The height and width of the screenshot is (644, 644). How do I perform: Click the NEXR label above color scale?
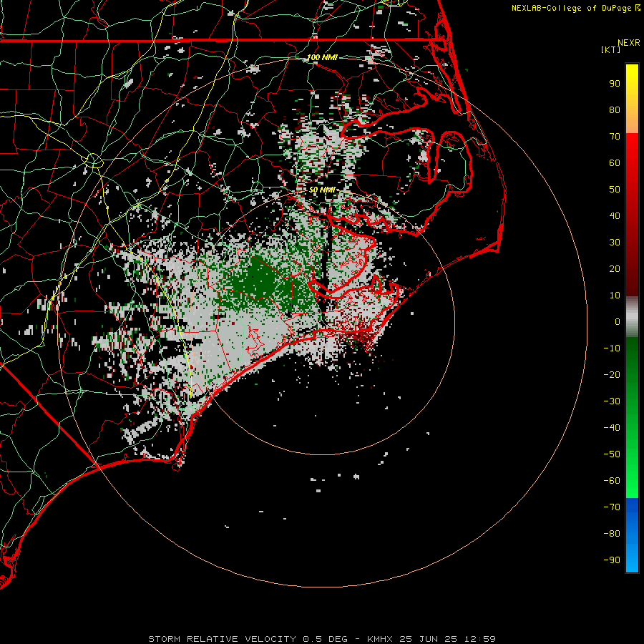pyautogui.click(x=629, y=43)
